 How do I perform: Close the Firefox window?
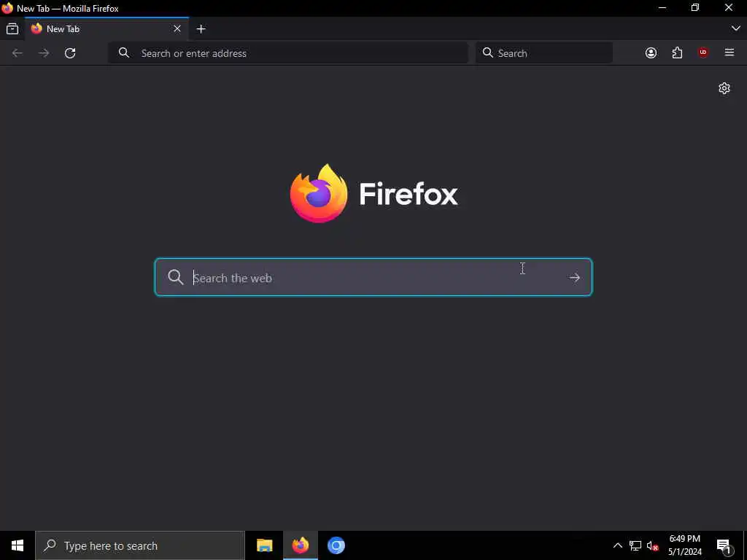[x=729, y=7]
